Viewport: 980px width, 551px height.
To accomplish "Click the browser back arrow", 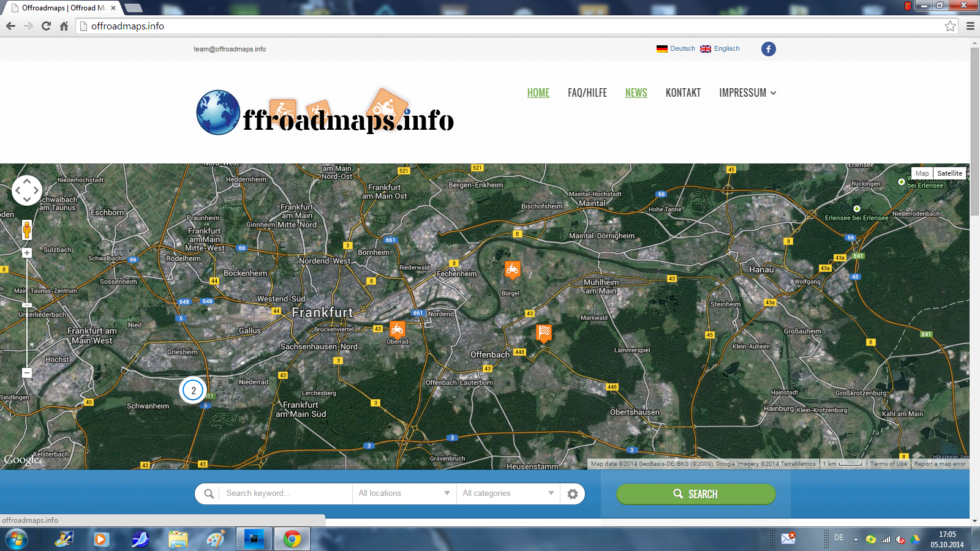I will tap(10, 26).
